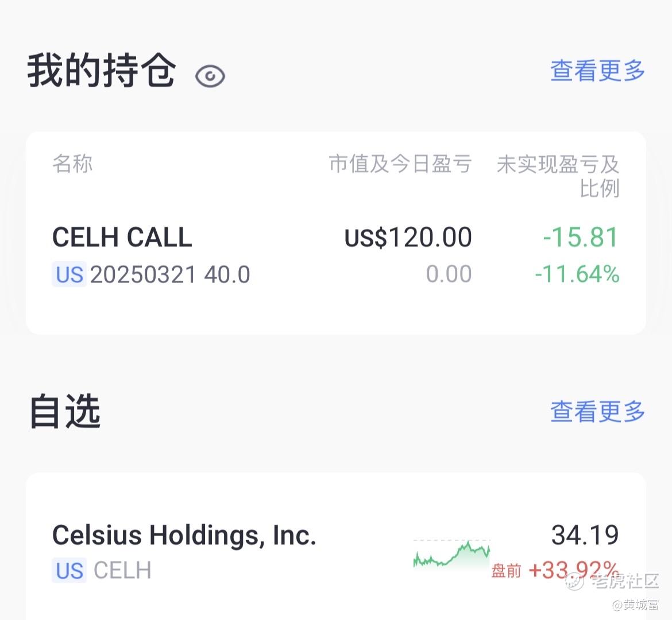Viewport: 672px width, 620px height.
Task: Open 查看更多 next to 我的持仓
Action: tap(597, 70)
